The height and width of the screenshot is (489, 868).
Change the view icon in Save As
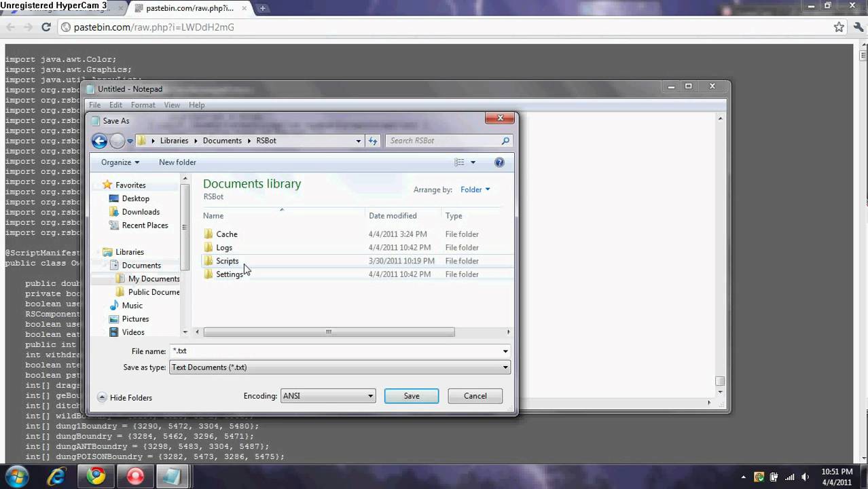[459, 162]
